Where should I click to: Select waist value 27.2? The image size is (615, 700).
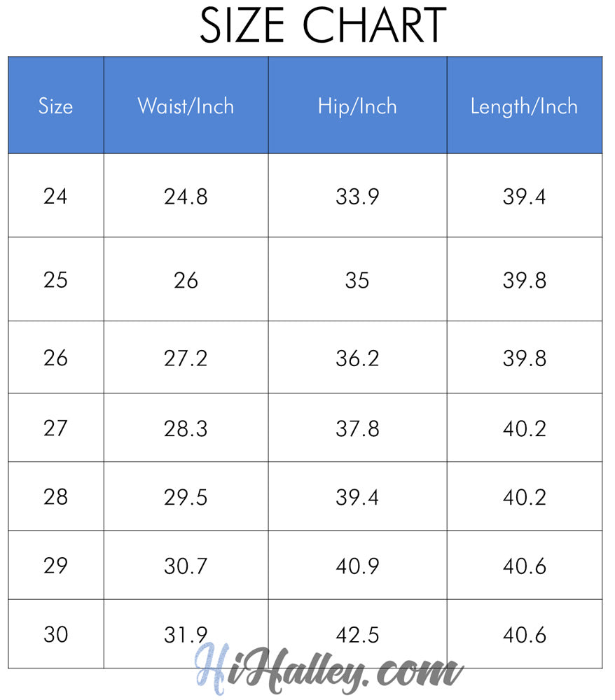[186, 358]
